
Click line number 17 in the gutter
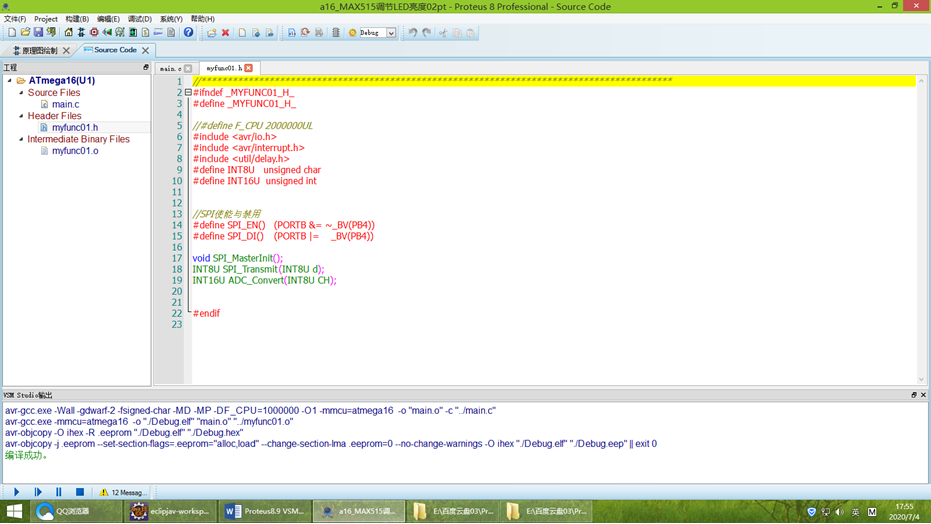pyautogui.click(x=177, y=258)
